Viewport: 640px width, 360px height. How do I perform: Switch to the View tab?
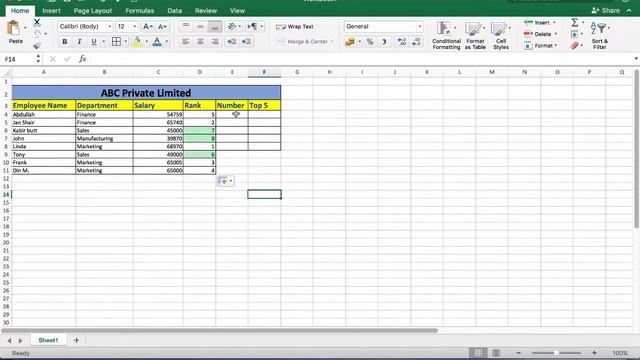[237, 11]
